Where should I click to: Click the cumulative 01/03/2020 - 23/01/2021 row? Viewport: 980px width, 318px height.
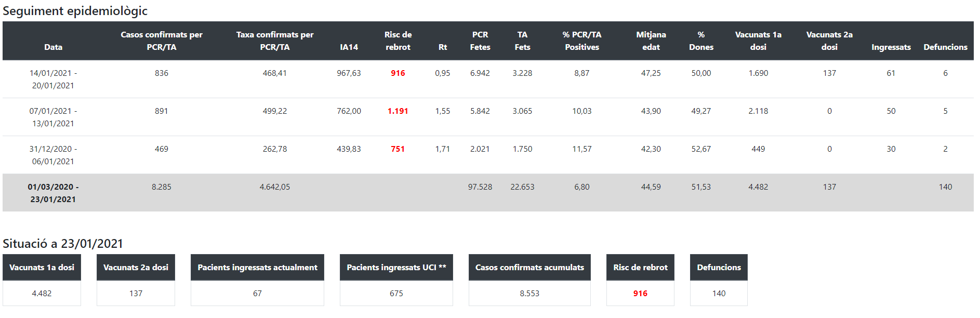[53, 193]
